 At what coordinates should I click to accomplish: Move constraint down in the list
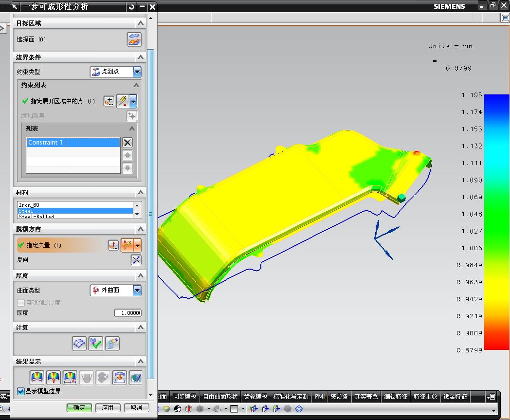(x=127, y=168)
